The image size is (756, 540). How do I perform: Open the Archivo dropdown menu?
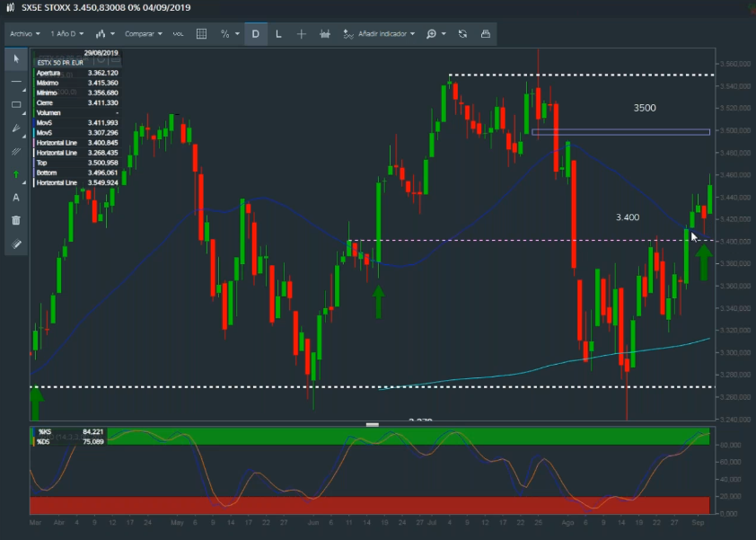(24, 34)
